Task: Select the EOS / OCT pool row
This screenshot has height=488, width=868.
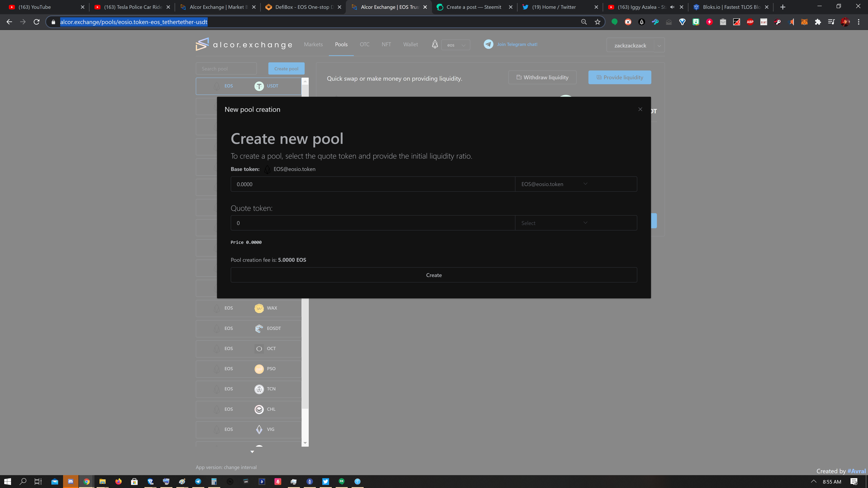Action: 249,349
